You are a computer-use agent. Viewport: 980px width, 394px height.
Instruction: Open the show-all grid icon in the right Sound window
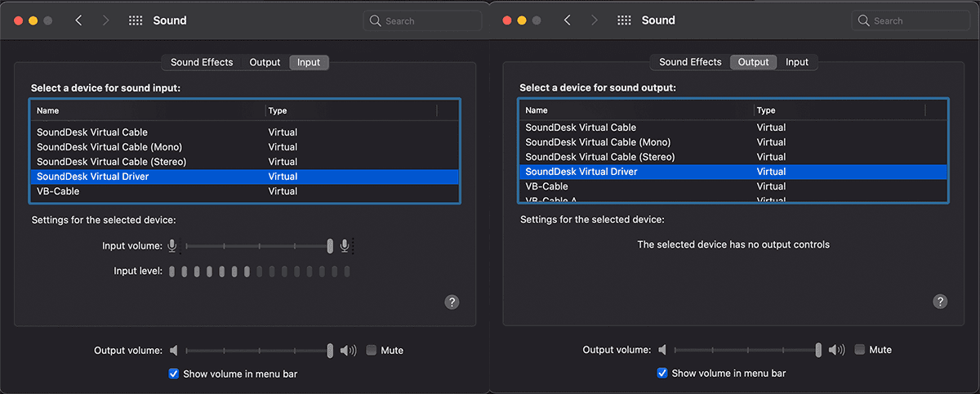click(624, 20)
